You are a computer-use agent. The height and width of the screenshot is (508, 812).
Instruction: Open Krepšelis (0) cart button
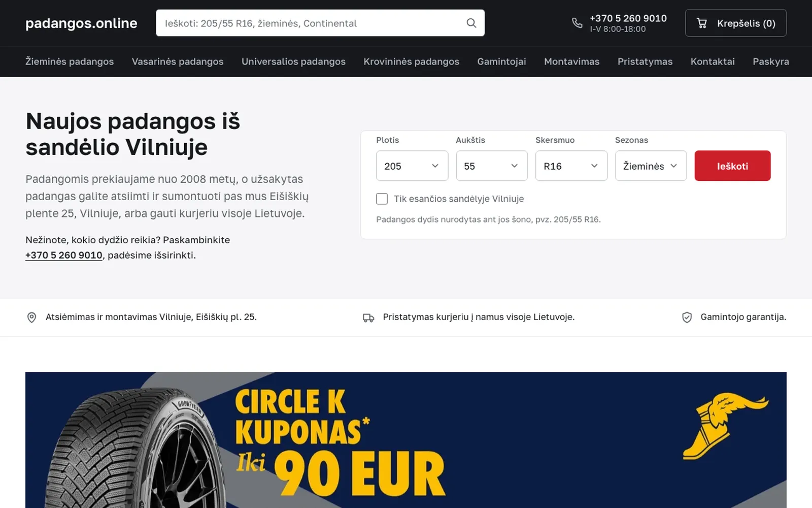click(735, 23)
